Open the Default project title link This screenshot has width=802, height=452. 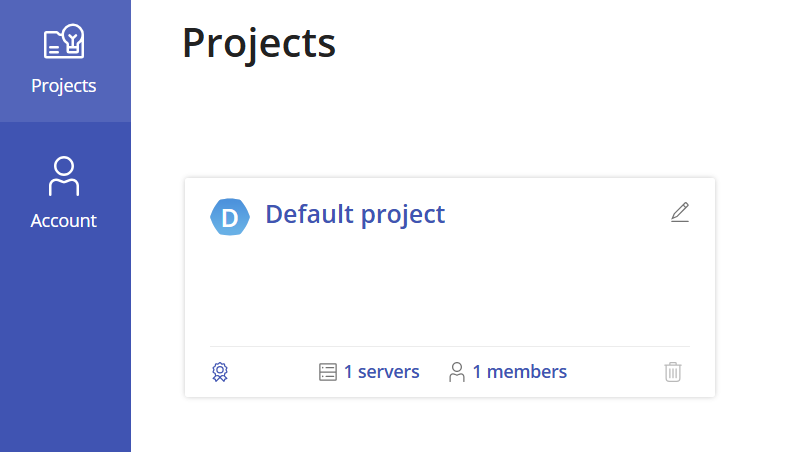355,214
